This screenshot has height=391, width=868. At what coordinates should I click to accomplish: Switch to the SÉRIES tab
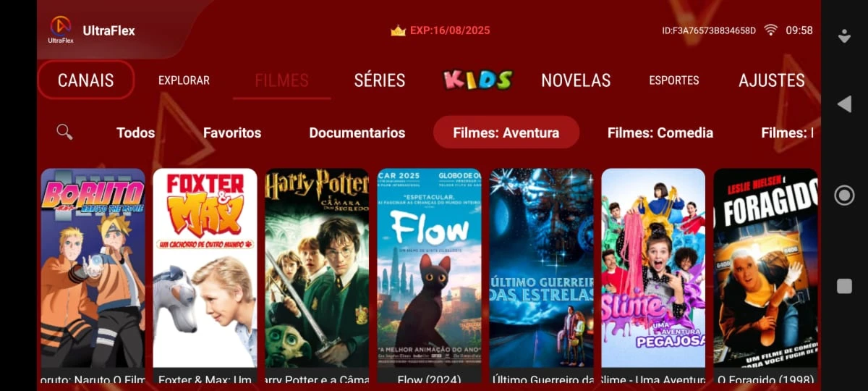(x=380, y=80)
